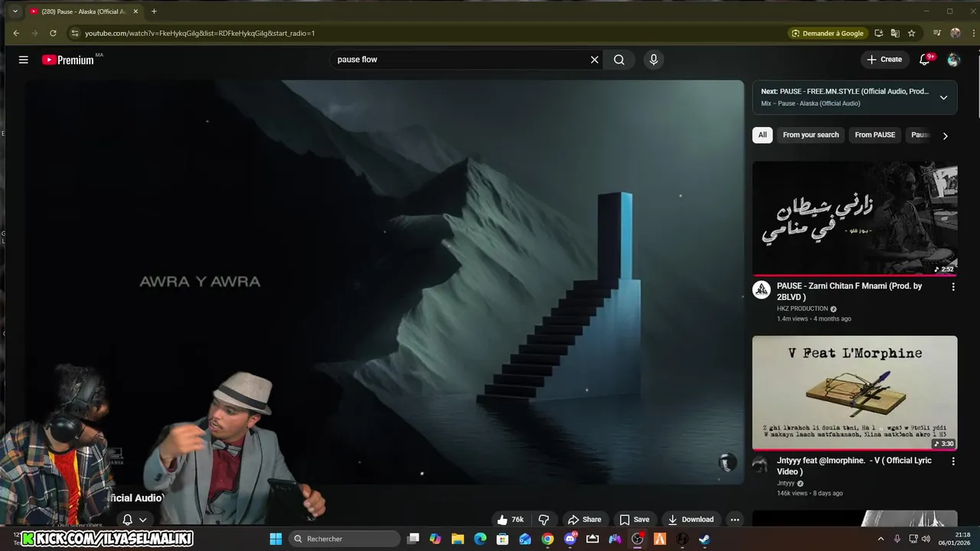Click the channel watermark on the video
Screen dimensions: 980x551
[x=727, y=461]
